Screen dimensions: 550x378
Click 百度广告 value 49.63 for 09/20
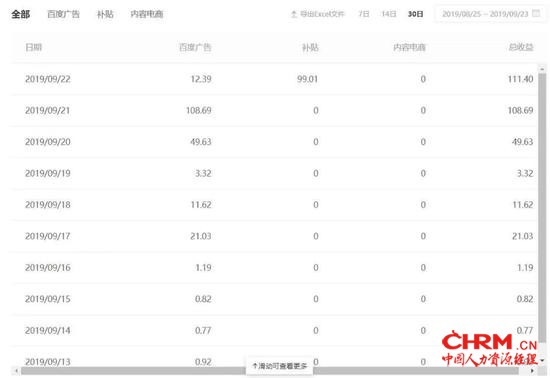tap(201, 142)
